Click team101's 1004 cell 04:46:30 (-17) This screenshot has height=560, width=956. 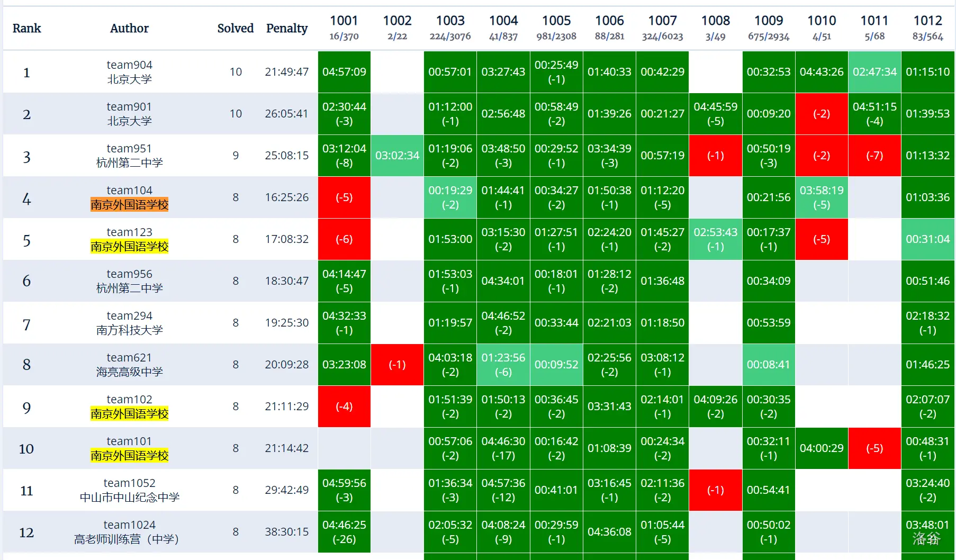[x=503, y=448]
